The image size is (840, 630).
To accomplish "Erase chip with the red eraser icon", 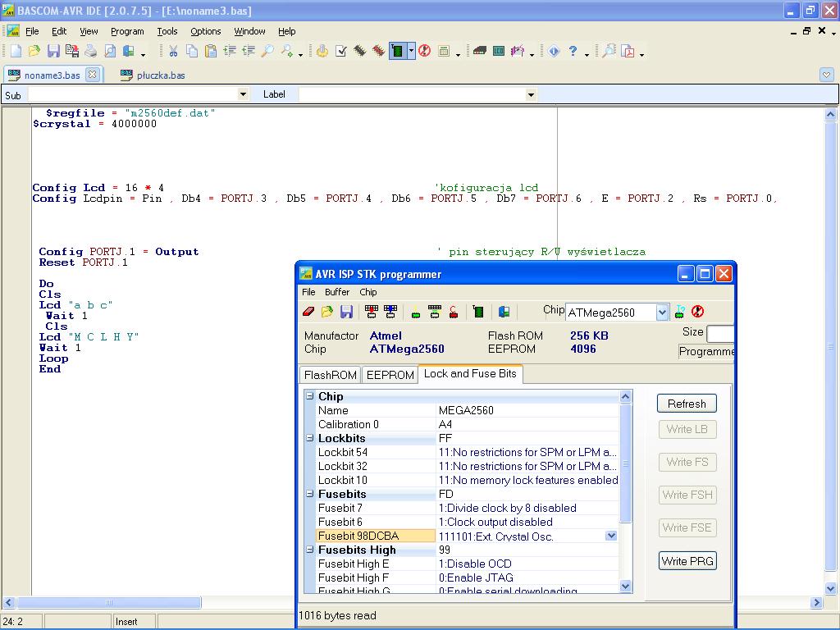I will [308, 312].
